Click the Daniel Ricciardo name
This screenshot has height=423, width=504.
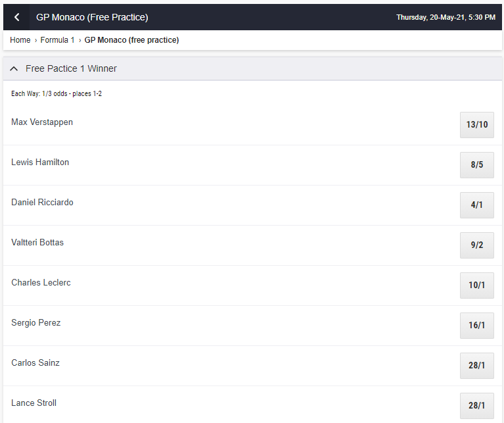coord(42,203)
